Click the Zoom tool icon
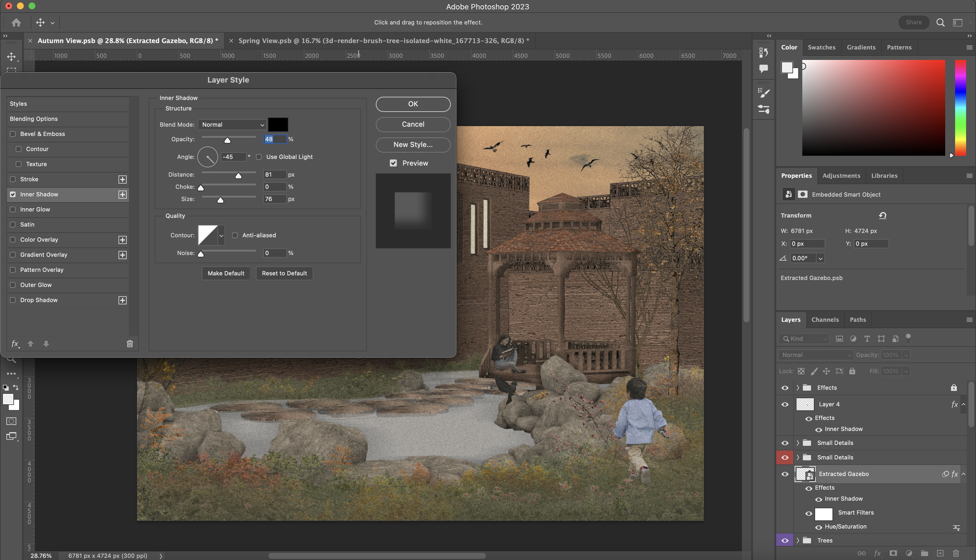Image resolution: width=976 pixels, height=560 pixels. click(x=10, y=358)
